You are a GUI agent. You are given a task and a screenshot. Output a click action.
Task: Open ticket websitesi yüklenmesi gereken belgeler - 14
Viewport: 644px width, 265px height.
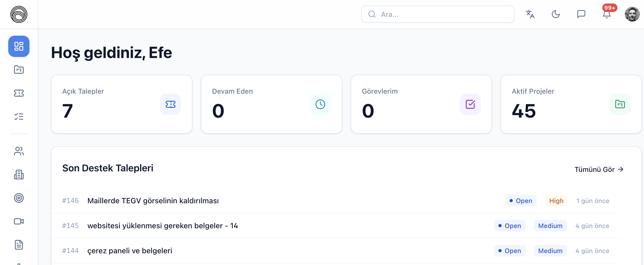[x=163, y=226]
